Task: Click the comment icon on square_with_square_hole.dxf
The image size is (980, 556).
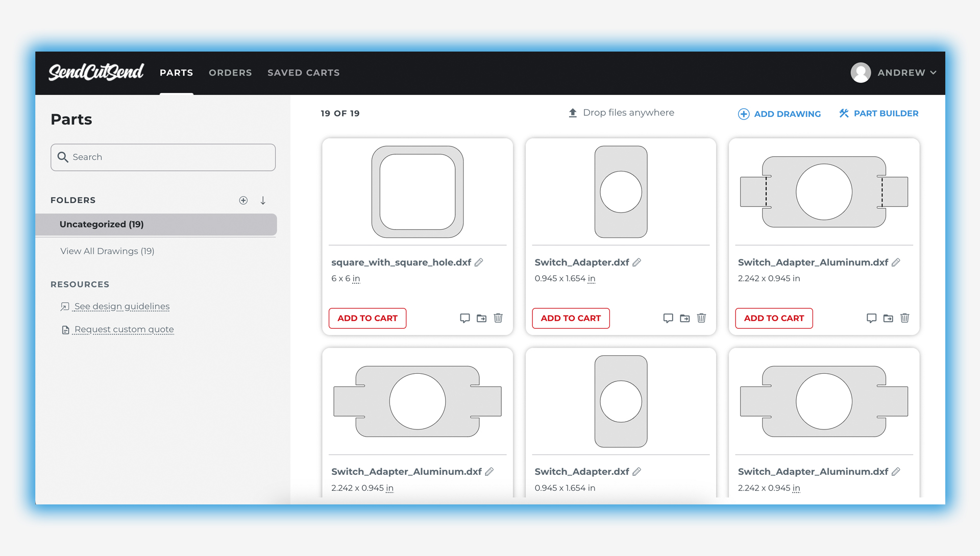Action: tap(464, 318)
